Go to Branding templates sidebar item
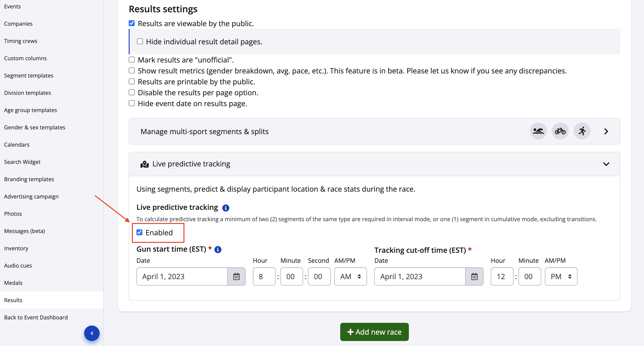644x346 pixels. click(29, 179)
